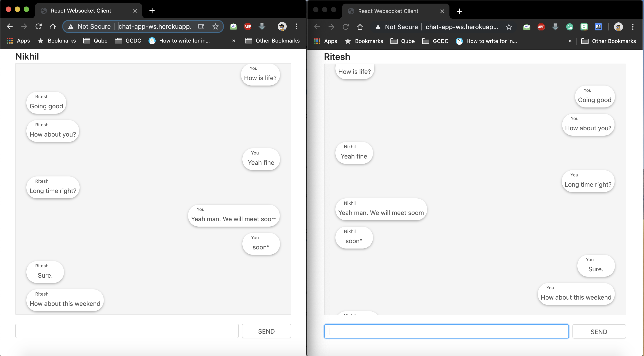This screenshot has height=356, width=644.
Task: Click the Chrome profile avatar in Nikhil's window
Action: click(282, 26)
